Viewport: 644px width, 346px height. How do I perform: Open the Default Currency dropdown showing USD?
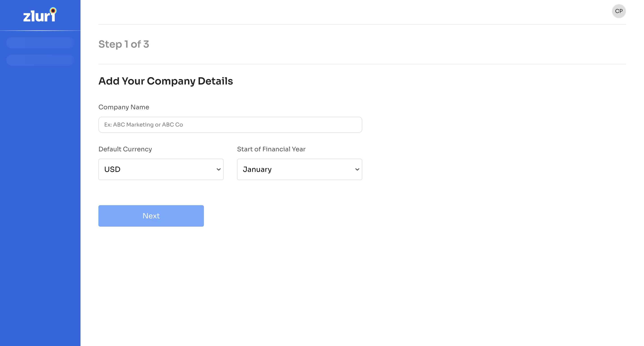(x=161, y=169)
